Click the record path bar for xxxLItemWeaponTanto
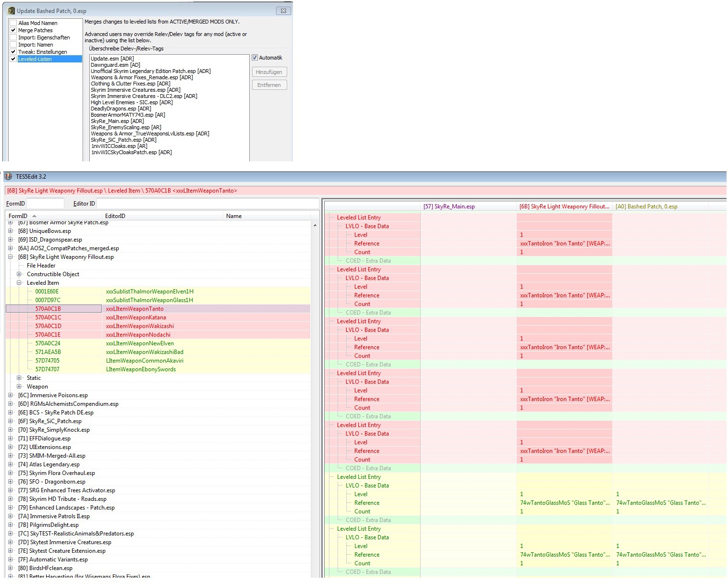Image resolution: width=728 pixels, height=584 pixels. [x=365, y=191]
